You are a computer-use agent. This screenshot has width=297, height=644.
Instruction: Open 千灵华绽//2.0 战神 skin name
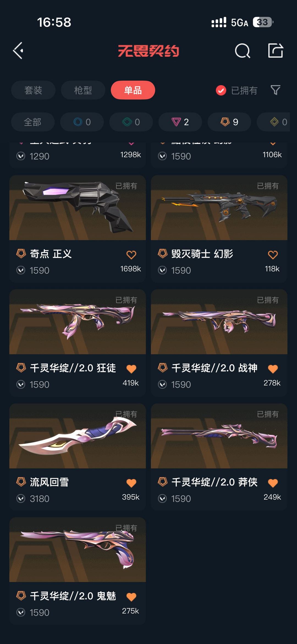coord(215,368)
